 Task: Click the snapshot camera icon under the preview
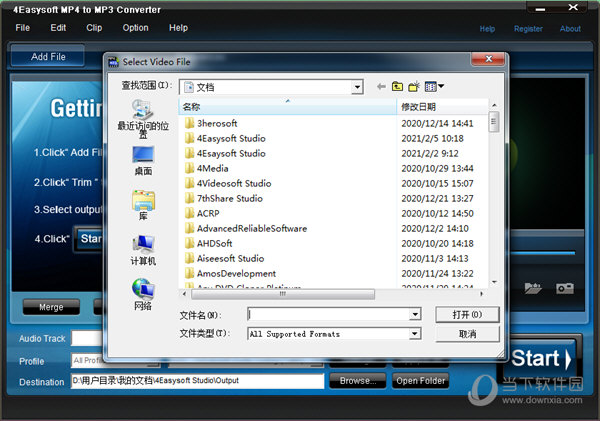565,288
